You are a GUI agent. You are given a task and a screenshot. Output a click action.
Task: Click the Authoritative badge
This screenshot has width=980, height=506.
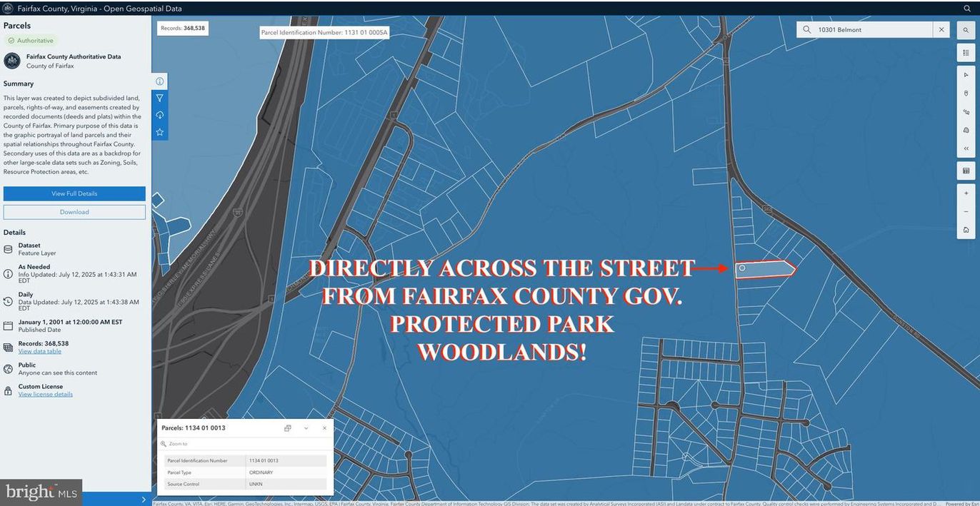[x=31, y=41]
